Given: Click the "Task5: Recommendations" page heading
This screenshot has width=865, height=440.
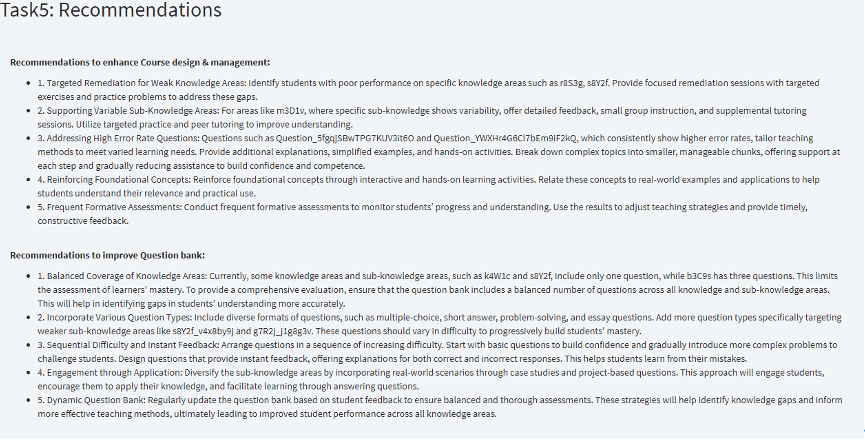Looking at the screenshot, I should 111,11.
